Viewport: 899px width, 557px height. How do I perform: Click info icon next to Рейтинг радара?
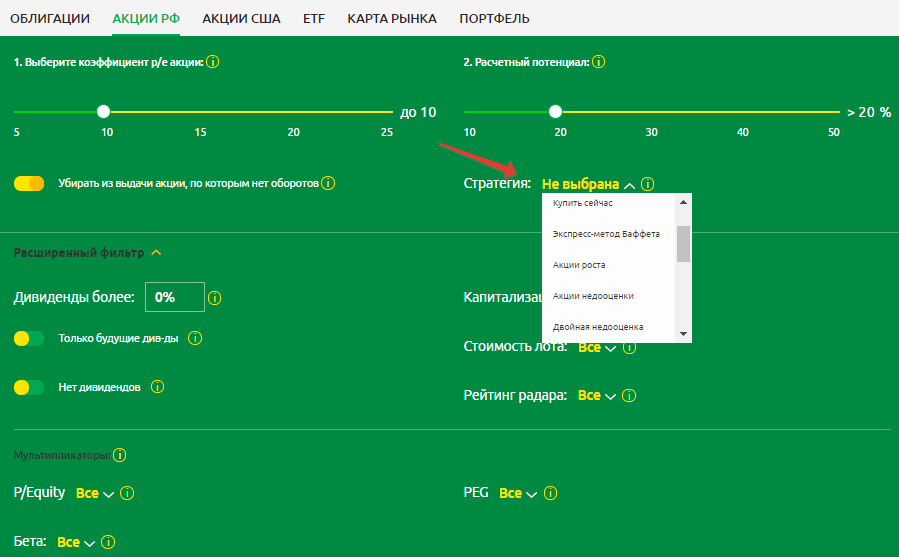(628, 396)
